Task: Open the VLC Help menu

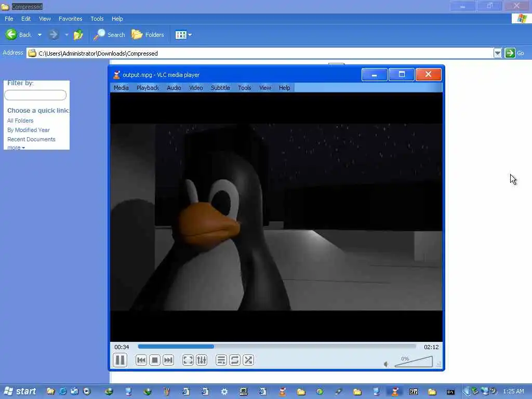Action: pyautogui.click(x=284, y=88)
